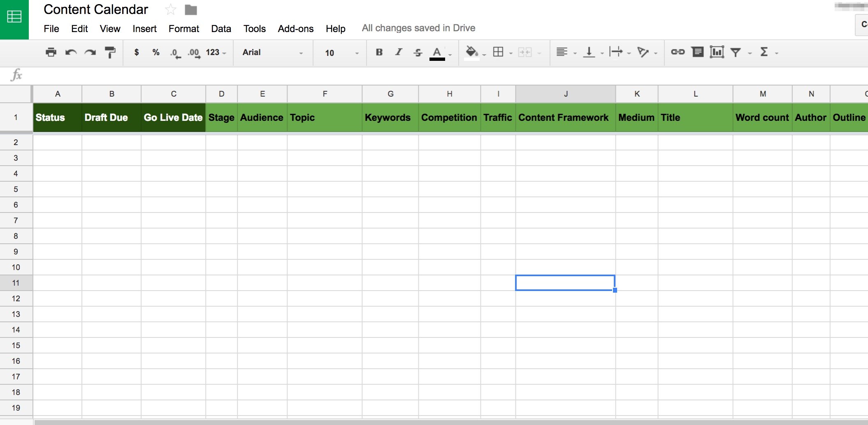Toggle strikethrough formatting
This screenshot has height=425, width=868.
[x=418, y=52]
